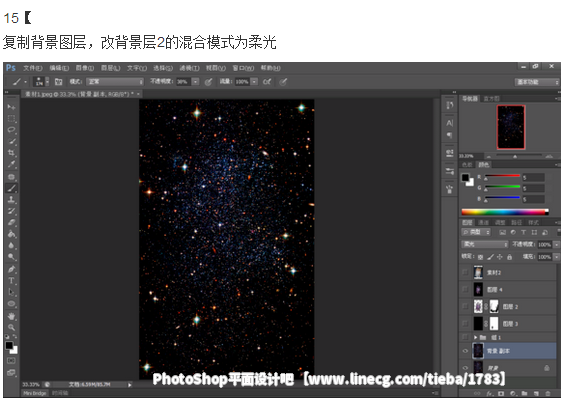This screenshot has width=561, height=398.
Task: Toggle visibility of 图层 4 layer
Action: click(465, 289)
